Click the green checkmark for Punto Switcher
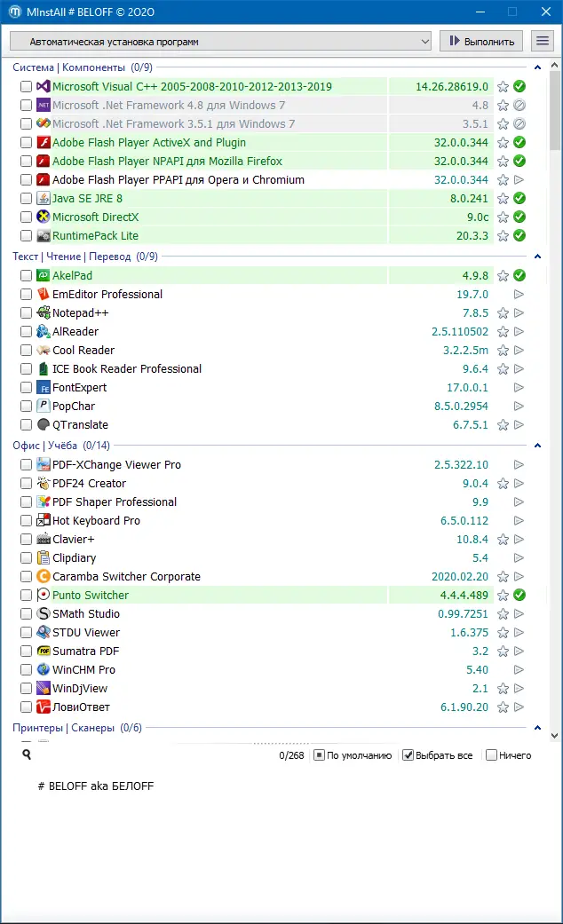Screen dimensions: 563x924 tap(519, 596)
